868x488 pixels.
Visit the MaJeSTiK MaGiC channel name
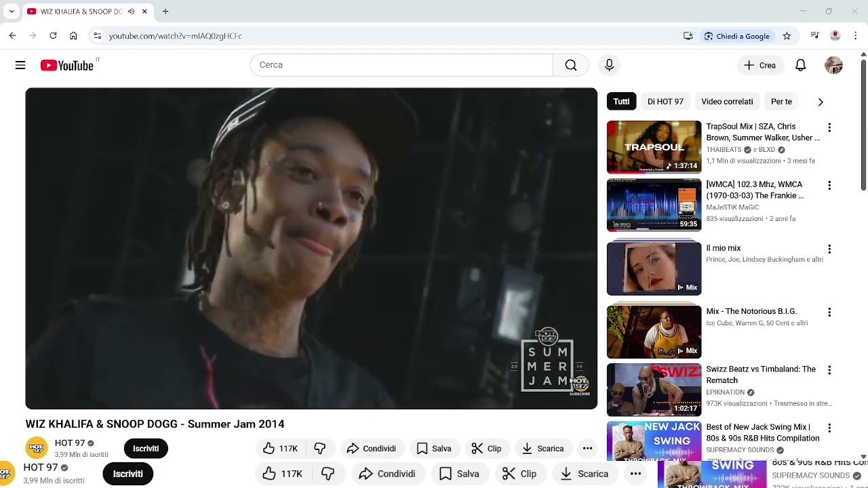[x=732, y=207]
